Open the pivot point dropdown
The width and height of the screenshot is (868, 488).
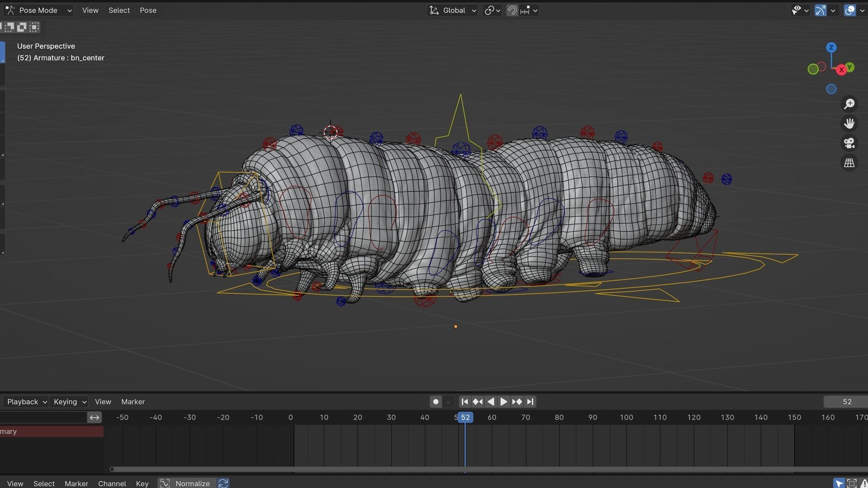492,10
